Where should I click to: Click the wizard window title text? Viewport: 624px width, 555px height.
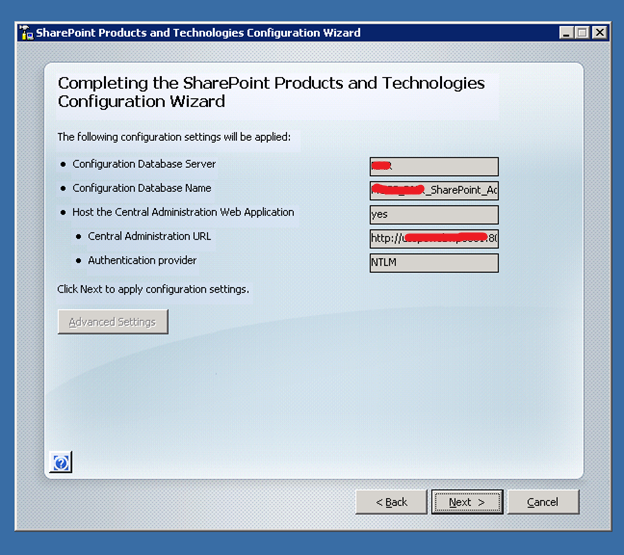pos(198,33)
